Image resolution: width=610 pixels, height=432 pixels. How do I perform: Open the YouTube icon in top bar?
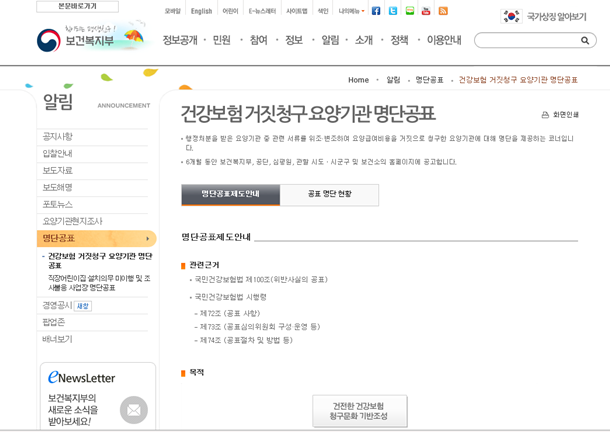[426, 11]
